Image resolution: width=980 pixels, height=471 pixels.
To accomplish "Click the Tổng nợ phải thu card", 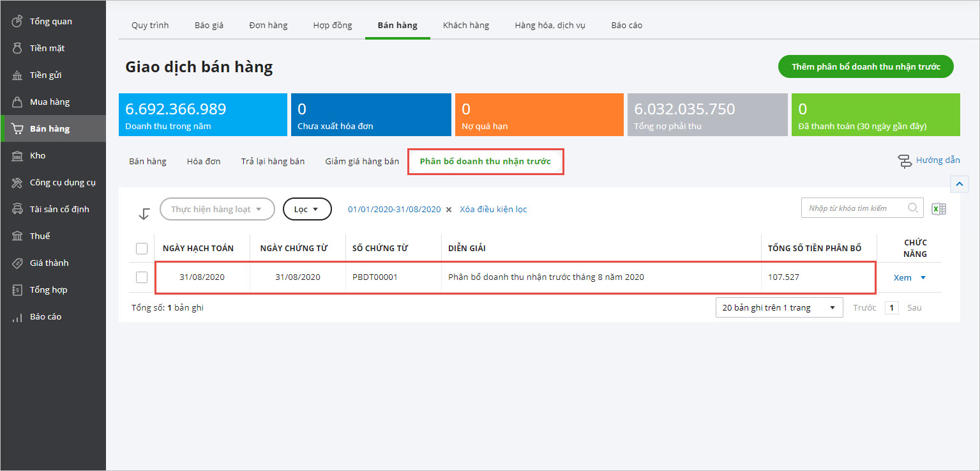I will click(x=707, y=115).
